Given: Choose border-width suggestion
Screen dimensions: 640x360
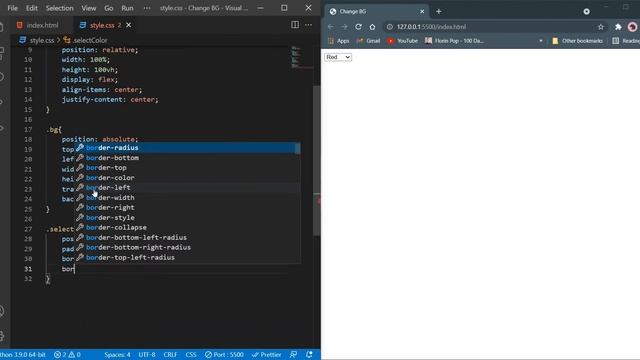Looking at the screenshot, I should [x=187, y=198].
